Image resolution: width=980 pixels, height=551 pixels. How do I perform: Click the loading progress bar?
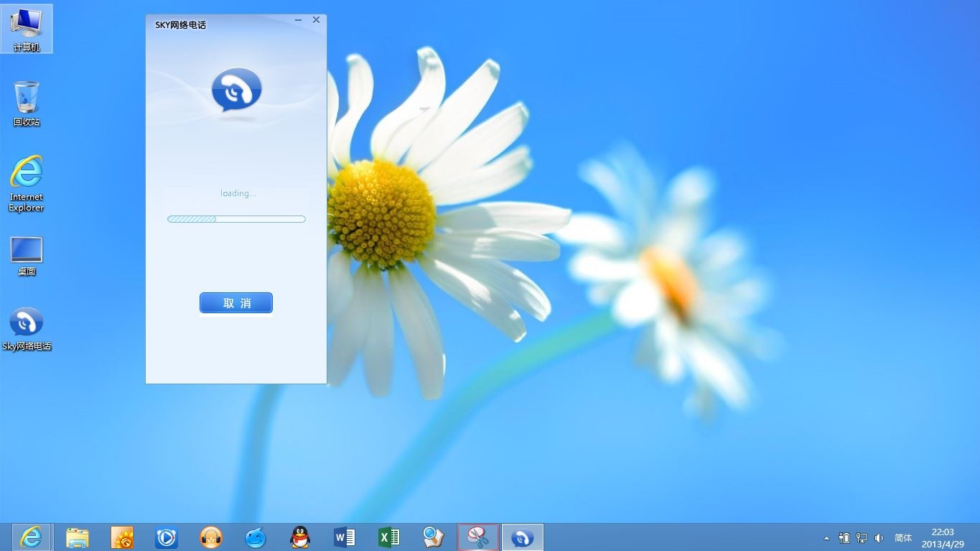(x=236, y=219)
